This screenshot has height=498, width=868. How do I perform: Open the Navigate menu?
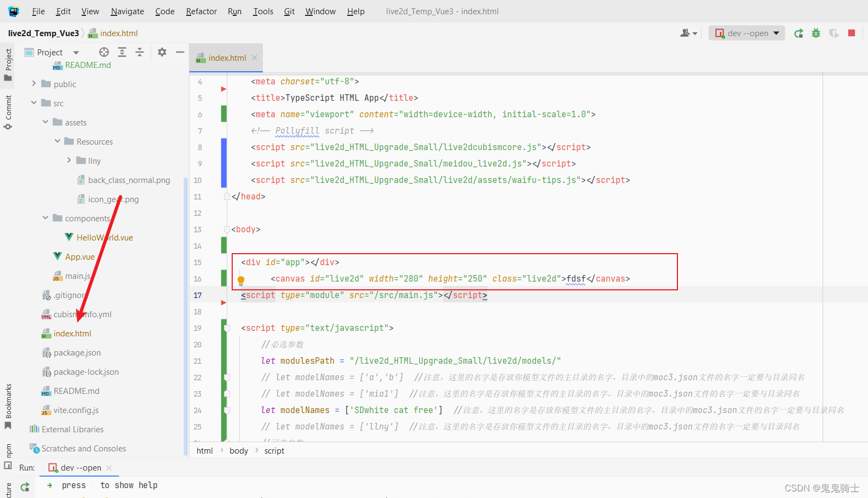(127, 11)
